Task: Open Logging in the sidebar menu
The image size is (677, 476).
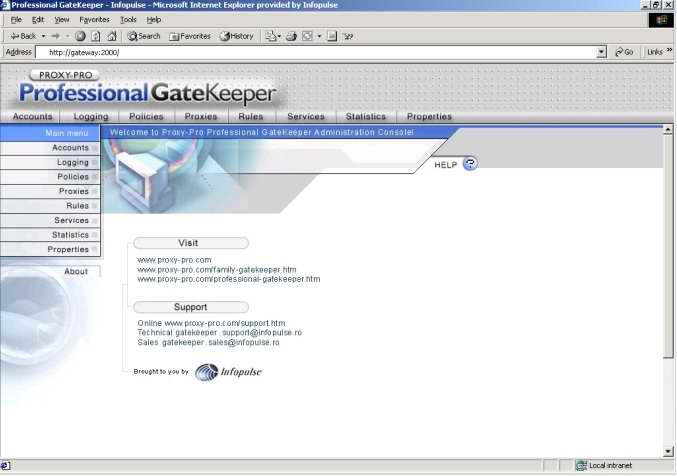Action: (50, 162)
